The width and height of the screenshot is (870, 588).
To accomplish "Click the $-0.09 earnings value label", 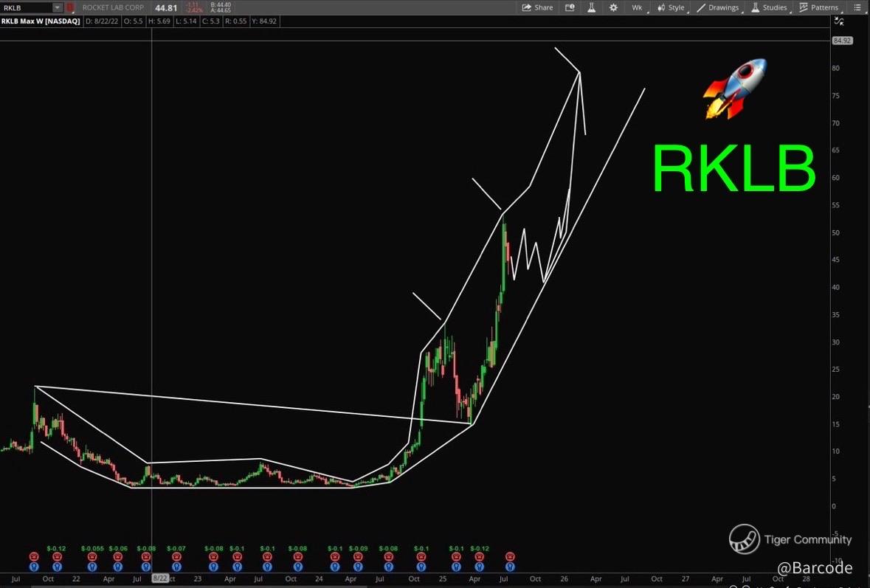I will click(358, 549).
